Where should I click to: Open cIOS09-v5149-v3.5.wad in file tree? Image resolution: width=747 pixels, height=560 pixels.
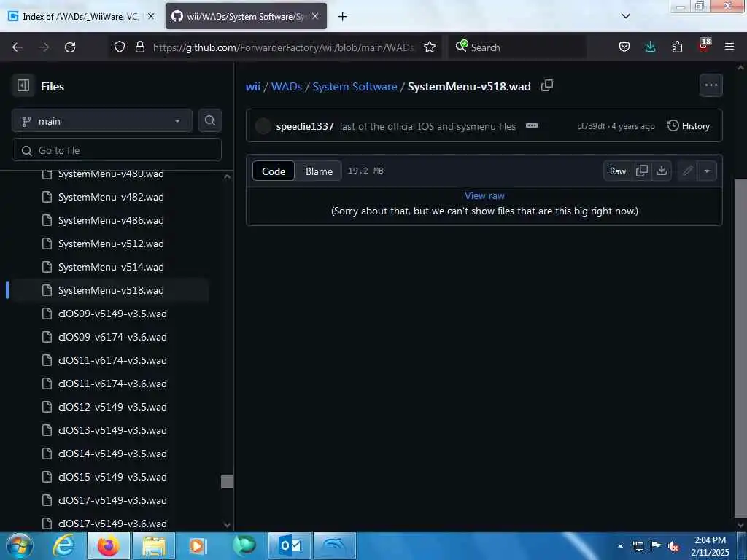click(111, 314)
